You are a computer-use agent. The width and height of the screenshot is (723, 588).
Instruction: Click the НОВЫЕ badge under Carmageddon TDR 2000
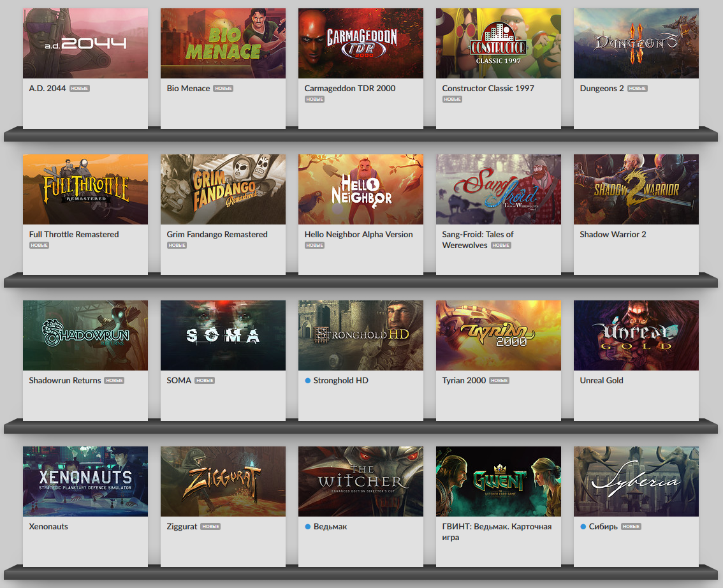click(314, 99)
